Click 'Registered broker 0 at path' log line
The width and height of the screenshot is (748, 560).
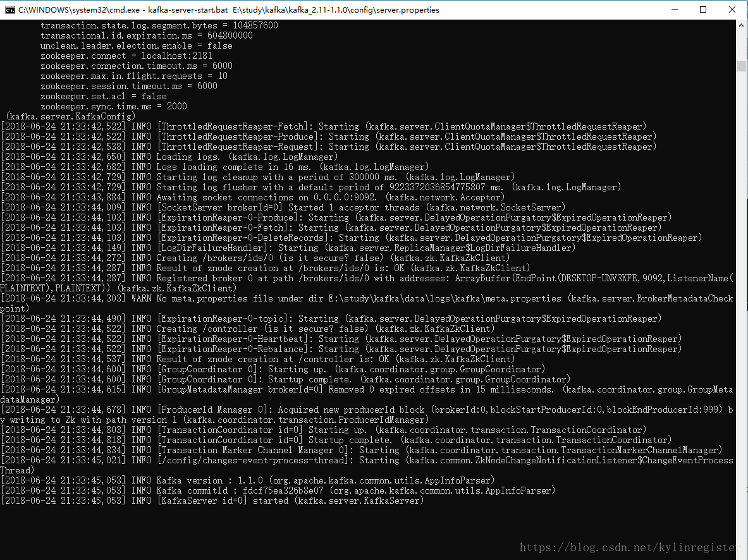coord(367,283)
